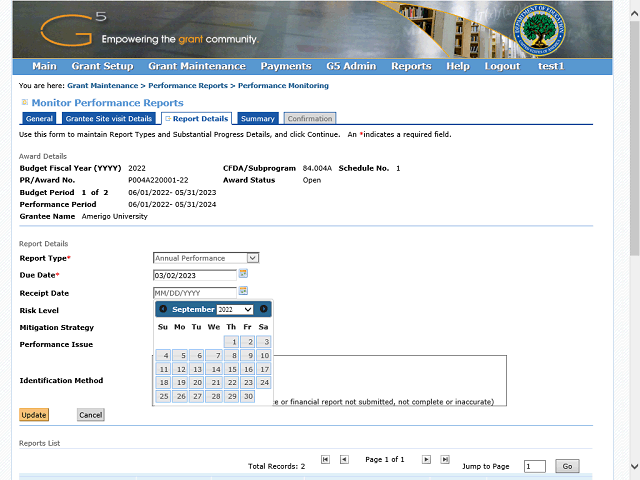Open the Receipt Date calendar picker icon
The image size is (640, 480).
[x=243, y=291]
